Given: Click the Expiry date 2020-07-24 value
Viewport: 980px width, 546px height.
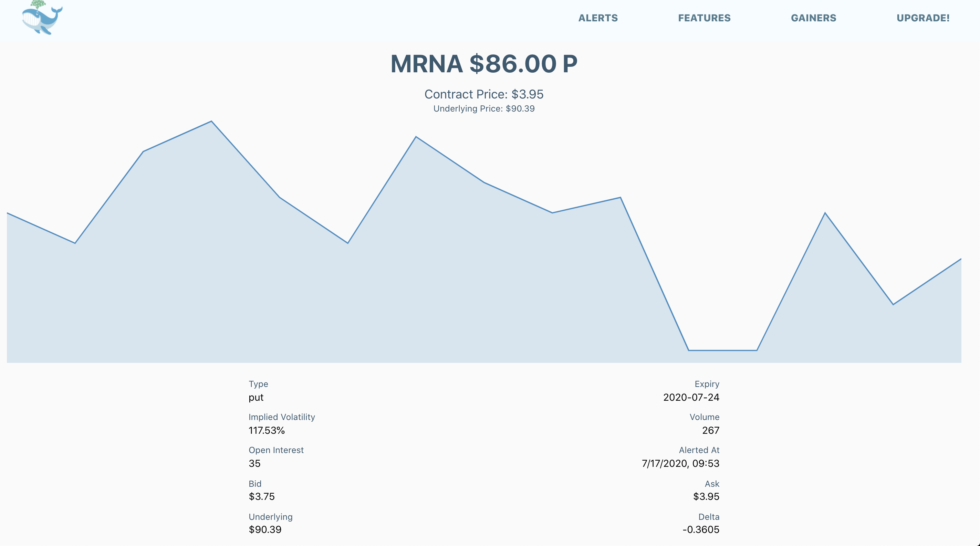Looking at the screenshot, I should point(691,397).
